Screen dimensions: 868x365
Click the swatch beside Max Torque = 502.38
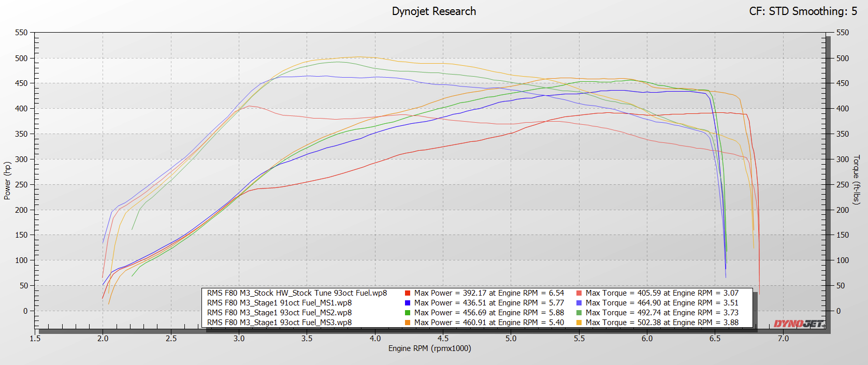click(579, 323)
